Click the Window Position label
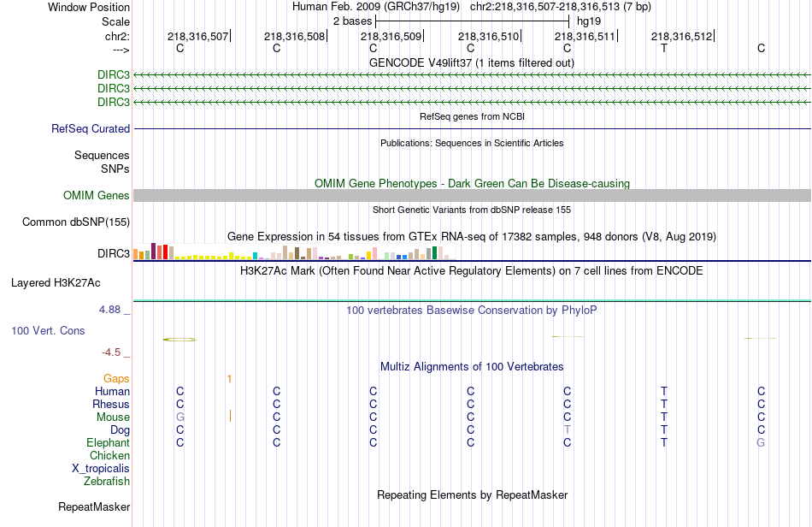 pos(89,7)
